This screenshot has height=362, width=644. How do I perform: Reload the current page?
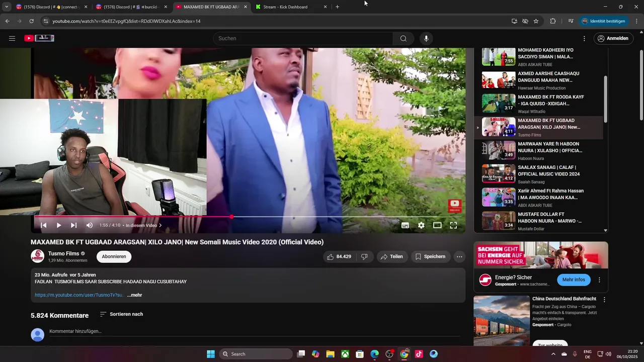click(x=31, y=21)
